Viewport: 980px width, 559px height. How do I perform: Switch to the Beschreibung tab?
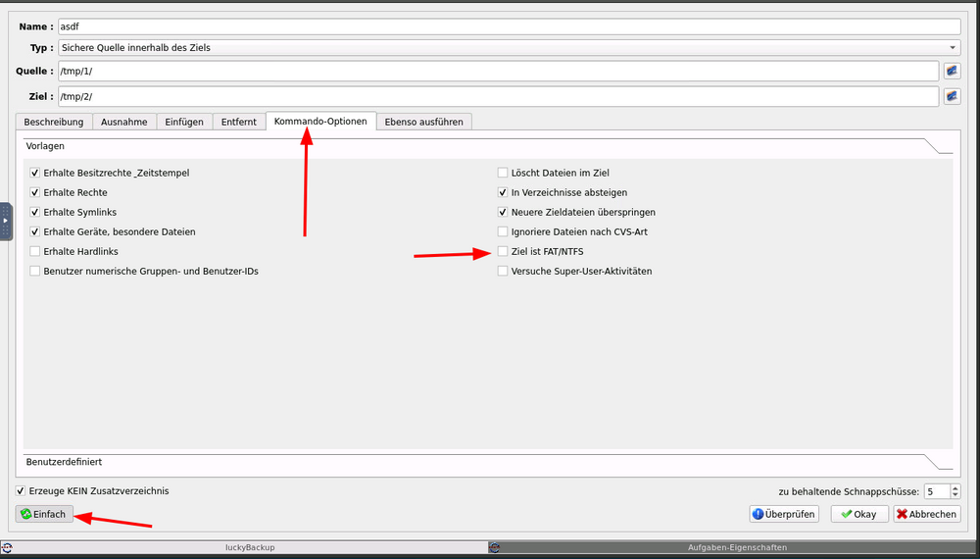(x=54, y=122)
